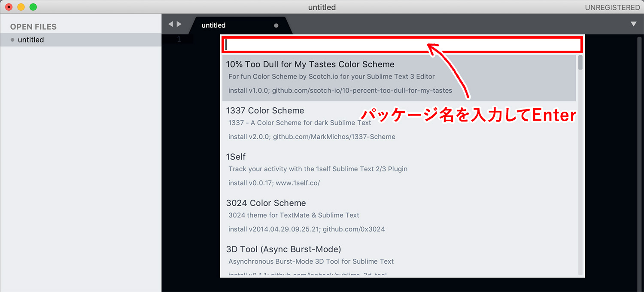Click the package name search input field
644x292 pixels.
point(402,45)
